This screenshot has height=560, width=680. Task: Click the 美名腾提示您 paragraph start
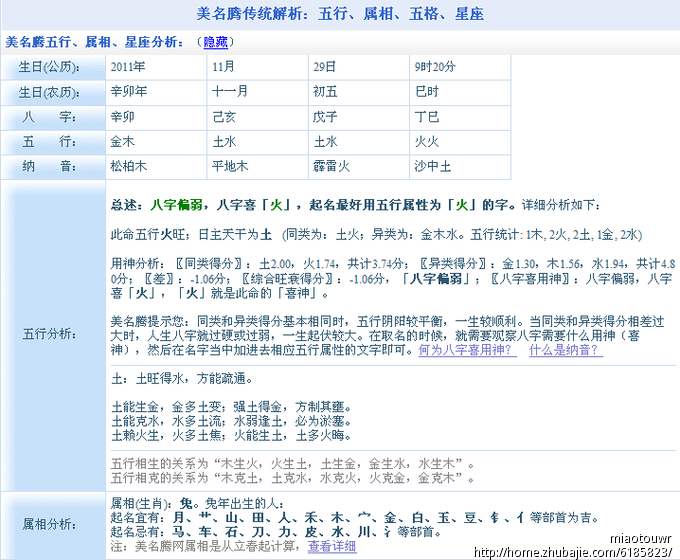(x=149, y=322)
